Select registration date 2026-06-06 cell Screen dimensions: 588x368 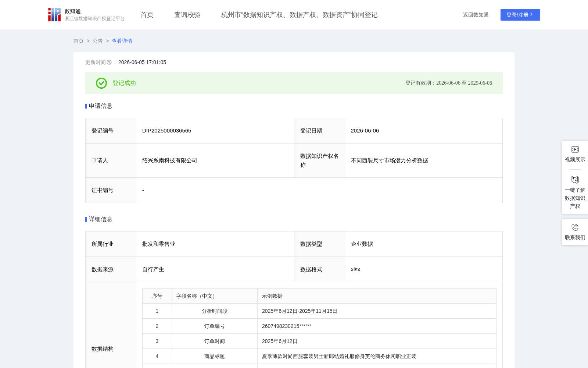click(423, 131)
